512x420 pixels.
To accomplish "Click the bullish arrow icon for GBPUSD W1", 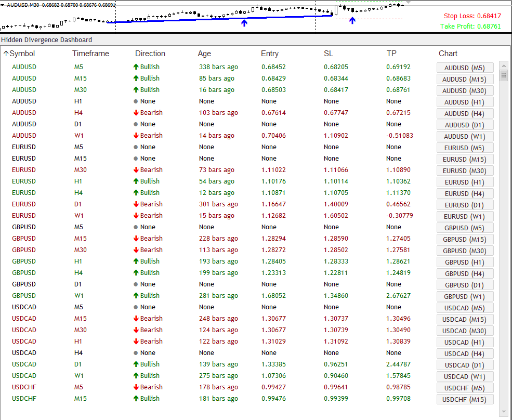I will tap(136, 296).
